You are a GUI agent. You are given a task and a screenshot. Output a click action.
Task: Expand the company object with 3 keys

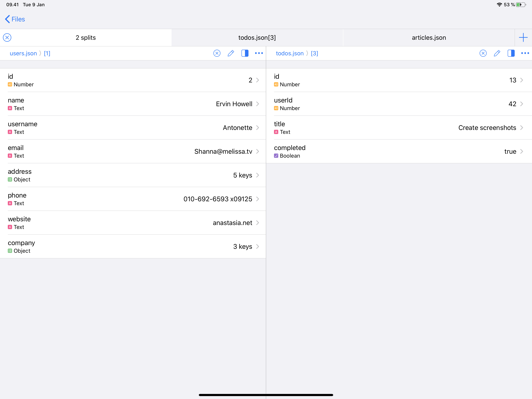(133, 246)
